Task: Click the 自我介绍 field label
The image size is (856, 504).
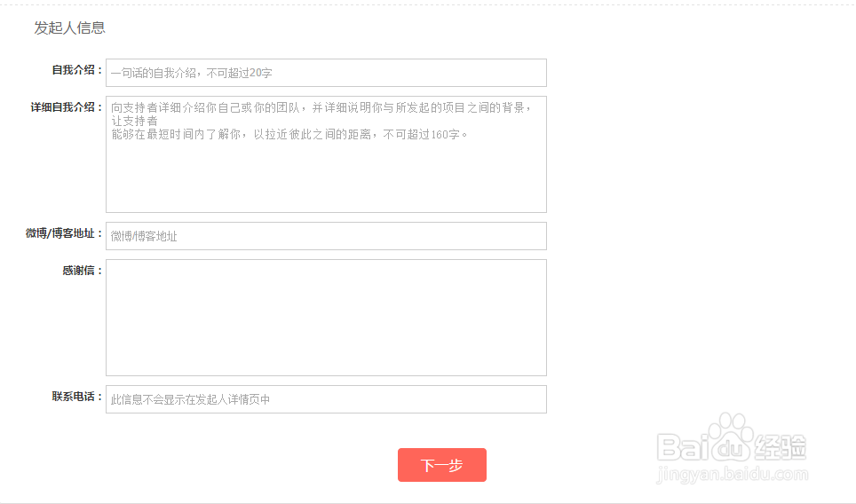Action: (x=77, y=70)
